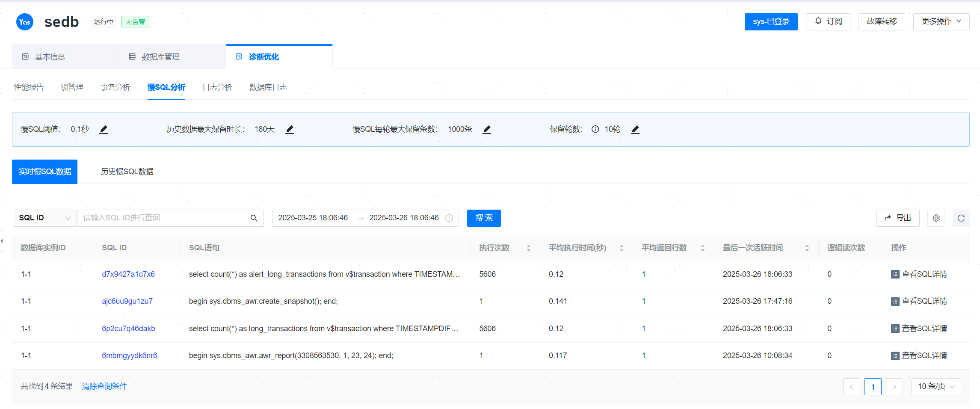Sort by 最后一次活跃时间 column
This screenshot has width=980, height=409.
807,248
